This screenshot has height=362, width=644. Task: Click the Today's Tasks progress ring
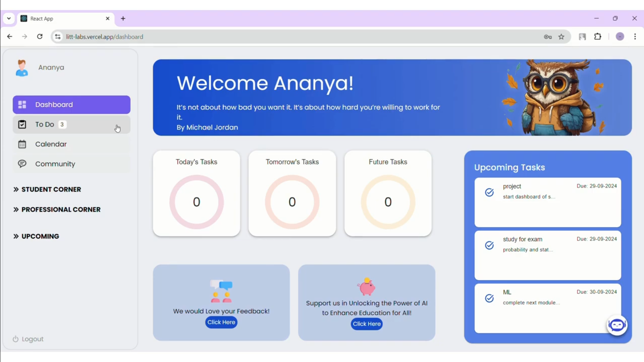[197, 202]
